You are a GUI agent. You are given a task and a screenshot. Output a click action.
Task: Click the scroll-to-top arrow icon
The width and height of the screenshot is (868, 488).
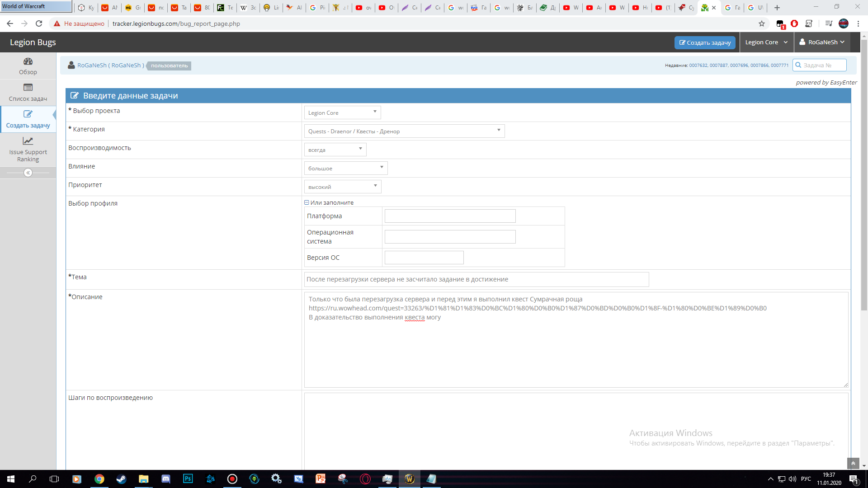pos(853,464)
